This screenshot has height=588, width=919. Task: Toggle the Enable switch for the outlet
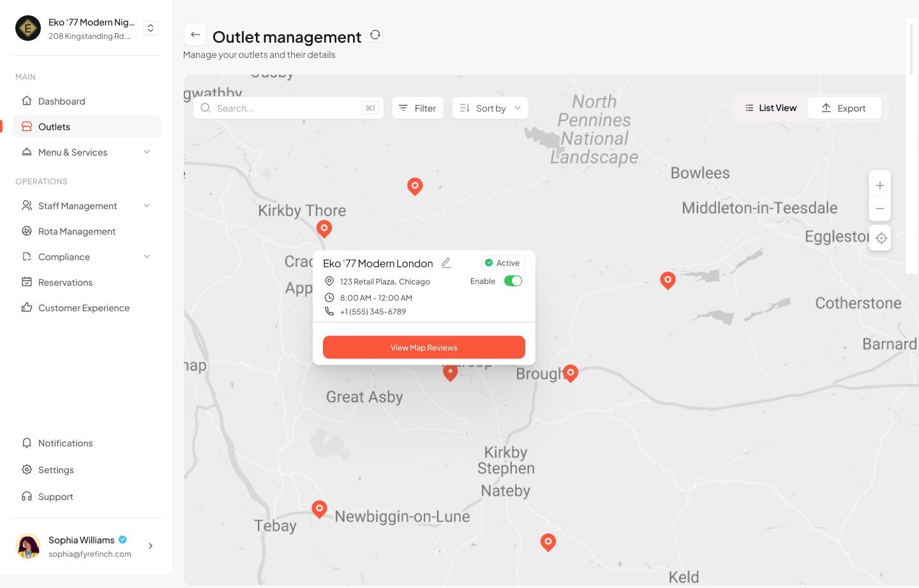coord(513,281)
